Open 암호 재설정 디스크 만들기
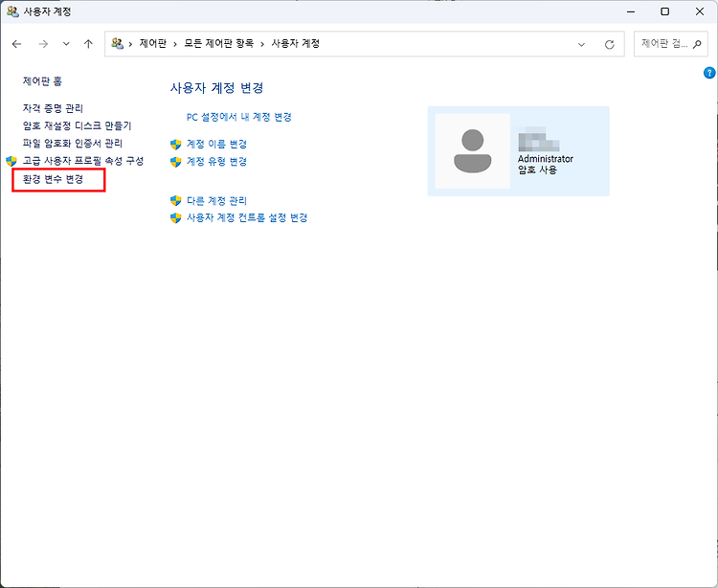Image resolution: width=718 pixels, height=588 pixels. pos(77,126)
